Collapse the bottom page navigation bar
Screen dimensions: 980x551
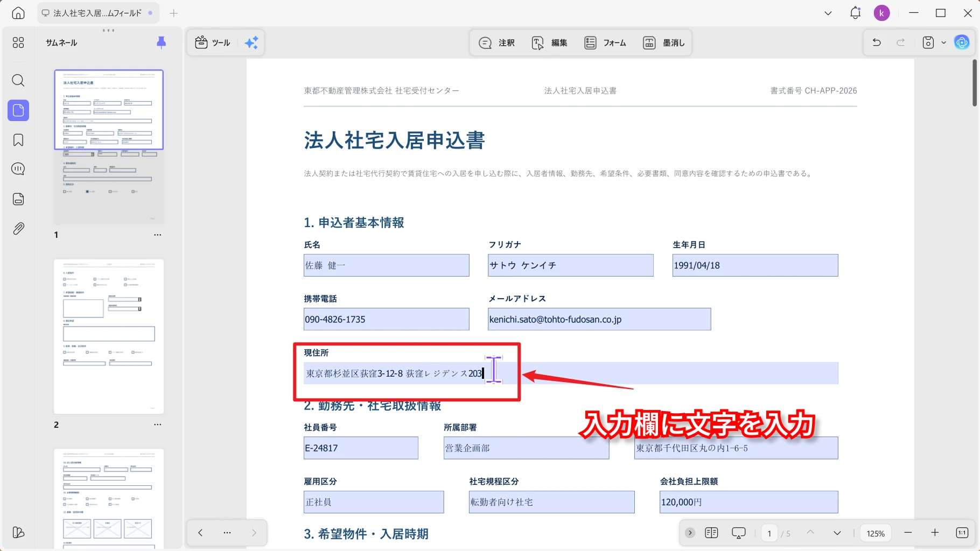coord(690,533)
